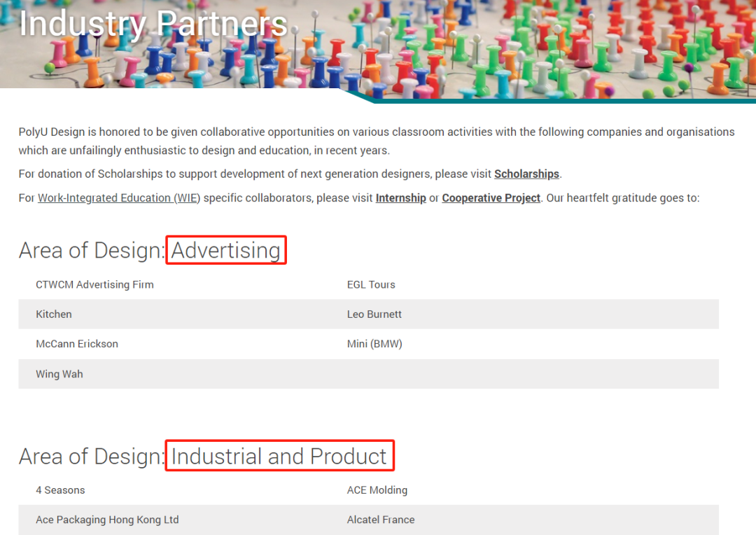Screen dimensions: 756x535
Task: Select the McCann Erickson entry
Action: click(x=77, y=344)
